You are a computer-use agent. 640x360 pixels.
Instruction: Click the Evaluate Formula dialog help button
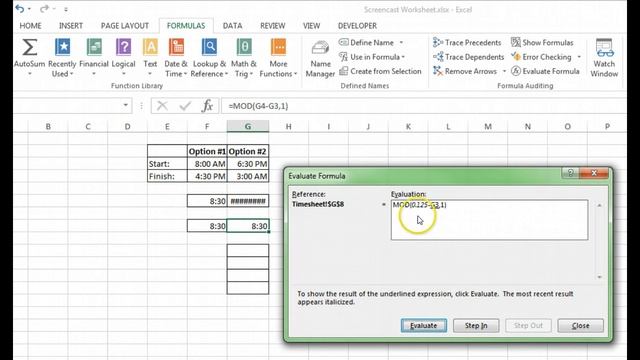pyautogui.click(x=571, y=173)
